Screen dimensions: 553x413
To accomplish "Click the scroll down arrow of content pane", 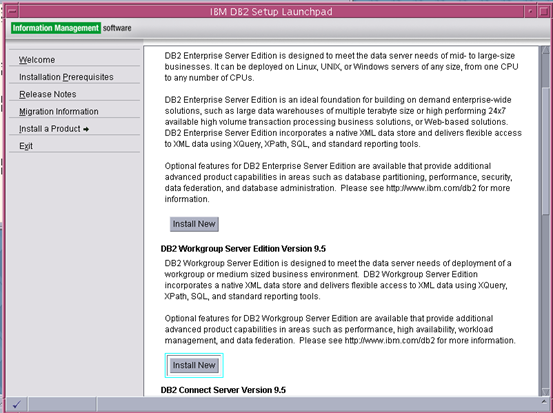I will 546,391.
